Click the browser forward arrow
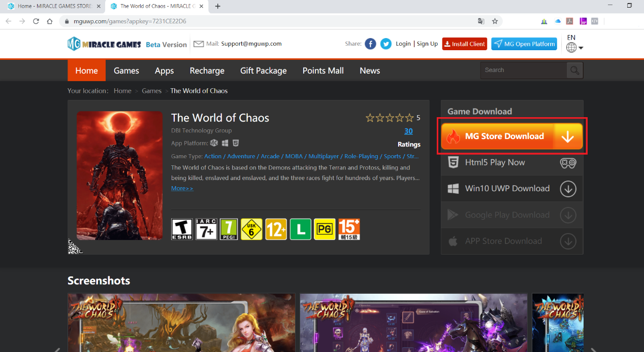The image size is (644, 352). [22, 21]
